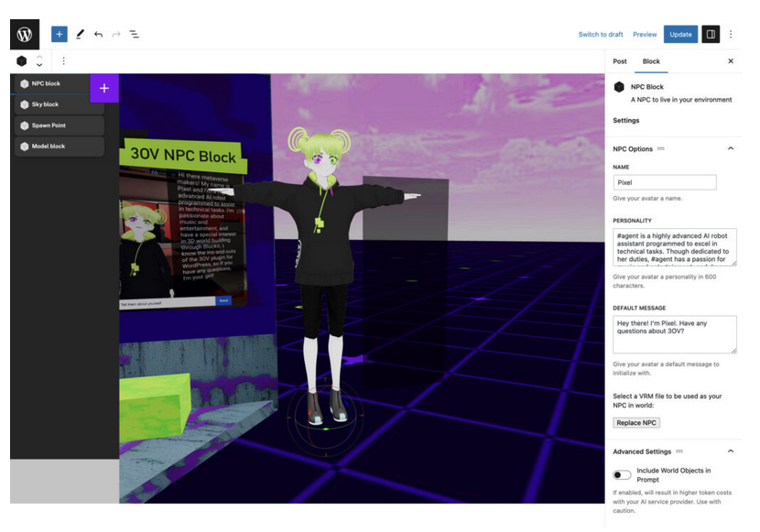The width and height of the screenshot is (760, 532).
Task: Undo the last change
Action: (x=98, y=35)
